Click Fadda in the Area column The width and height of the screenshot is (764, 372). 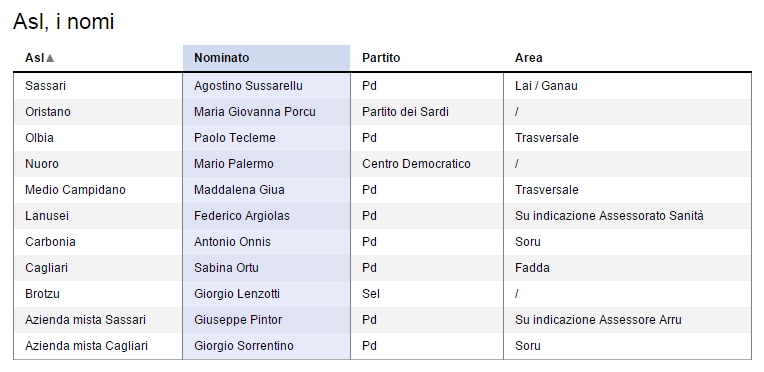(627, 268)
